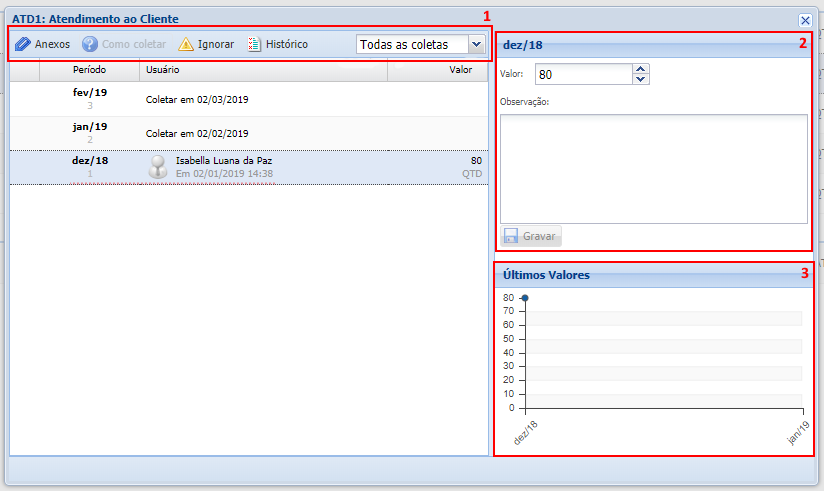824x491 pixels.
Task: Click the Gravar button label
Action: pyautogui.click(x=539, y=236)
